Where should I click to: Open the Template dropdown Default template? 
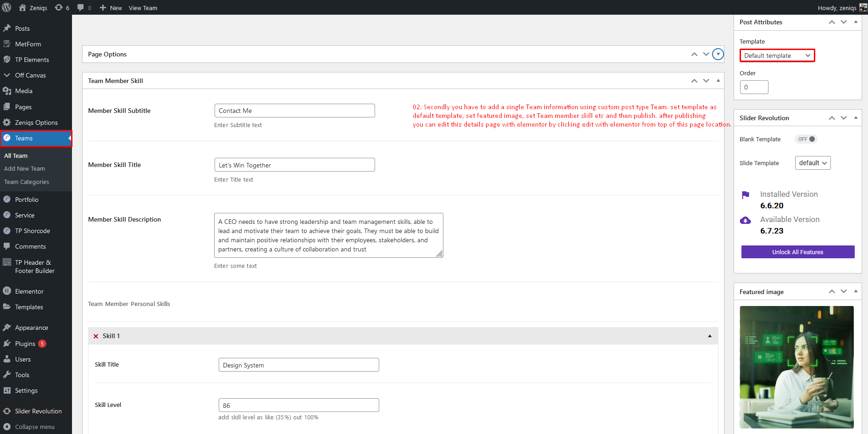tap(777, 56)
